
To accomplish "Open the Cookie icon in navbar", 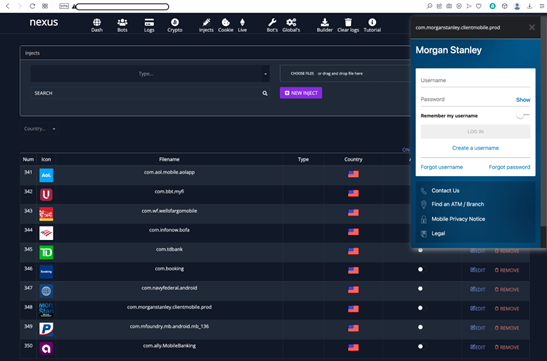I will coord(226,22).
